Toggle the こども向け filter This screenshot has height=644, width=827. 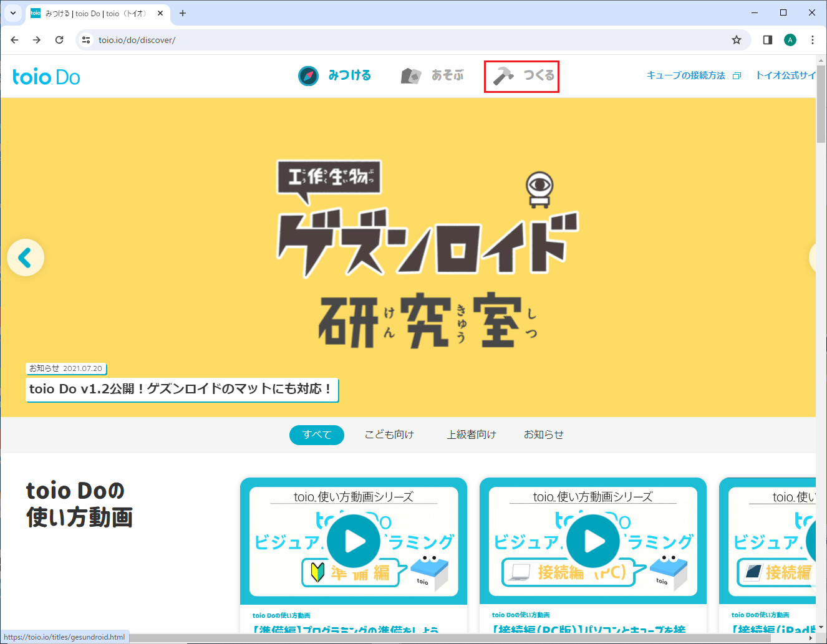click(389, 435)
